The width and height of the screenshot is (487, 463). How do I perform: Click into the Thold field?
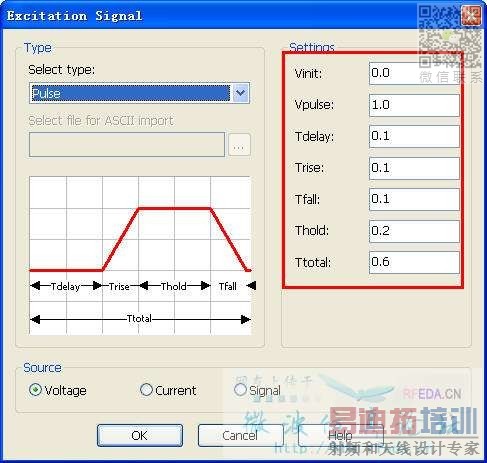pos(414,231)
